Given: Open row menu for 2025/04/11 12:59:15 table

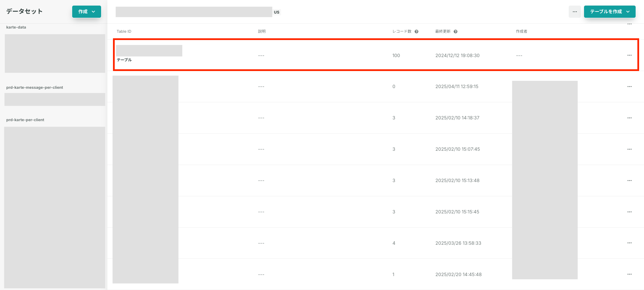Looking at the screenshot, I should (x=629, y=87).
